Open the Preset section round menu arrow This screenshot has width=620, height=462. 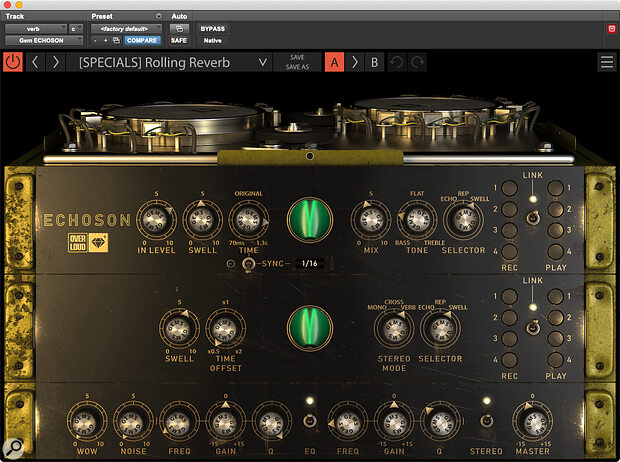159,16
